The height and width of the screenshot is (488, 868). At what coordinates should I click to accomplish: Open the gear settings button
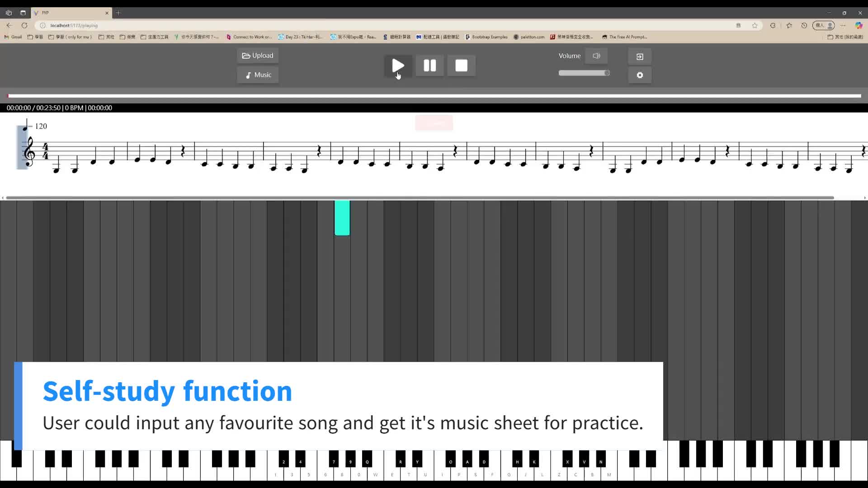(640, 75)
